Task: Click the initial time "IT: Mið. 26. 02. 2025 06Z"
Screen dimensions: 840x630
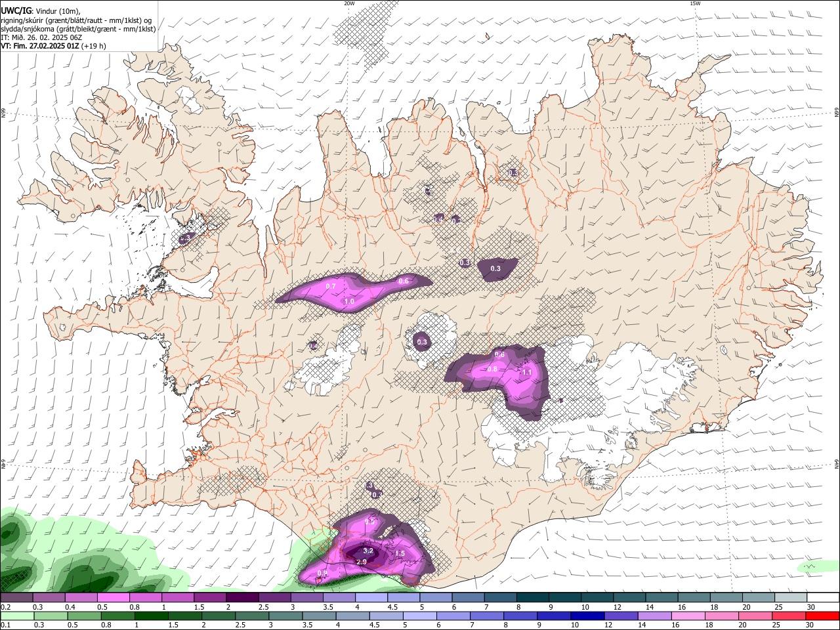Action: [x=41, y=37]
